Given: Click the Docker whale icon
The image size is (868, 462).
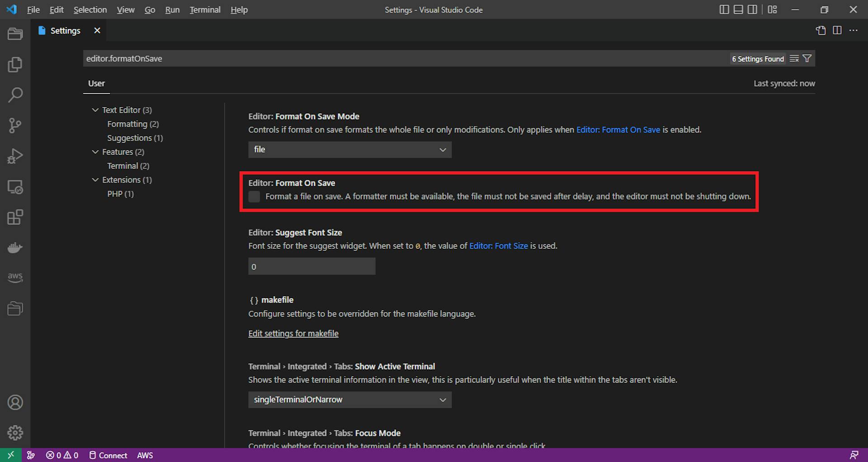Looking at the screenshot, I should point(15,247).
